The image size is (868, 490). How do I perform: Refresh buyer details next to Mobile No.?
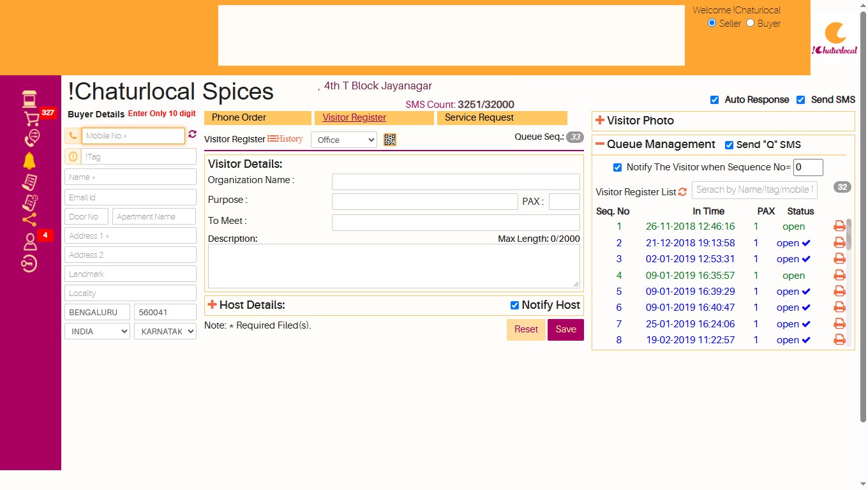coord(192,135)
